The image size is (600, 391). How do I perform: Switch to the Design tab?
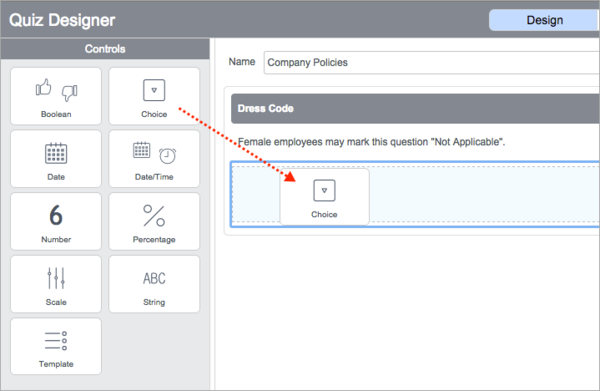pyautogui.click(x=544, y=20)
